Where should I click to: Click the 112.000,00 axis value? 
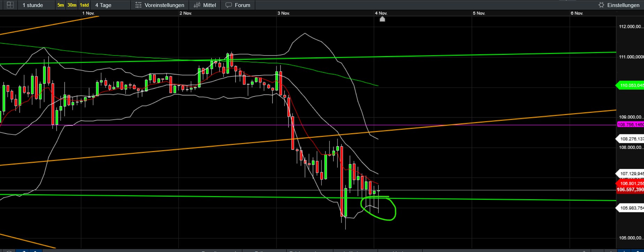pyautogui.click(x=631, y=27)
